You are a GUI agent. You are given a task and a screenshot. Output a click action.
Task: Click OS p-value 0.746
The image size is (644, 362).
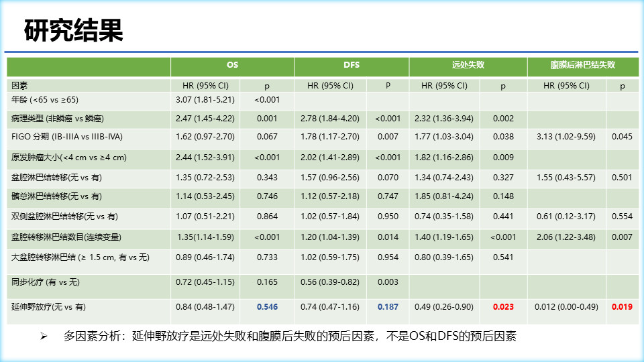[x=268, y=196]
